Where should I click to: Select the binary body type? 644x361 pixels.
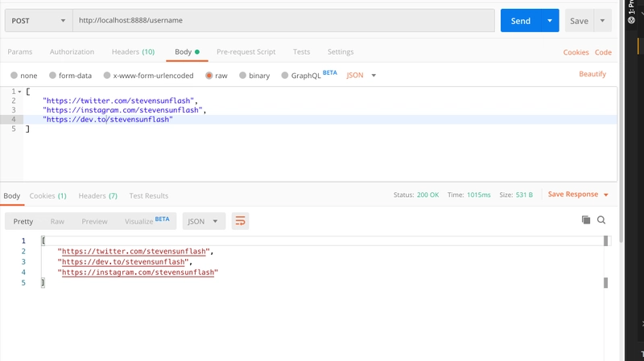[x=243, y=76]
